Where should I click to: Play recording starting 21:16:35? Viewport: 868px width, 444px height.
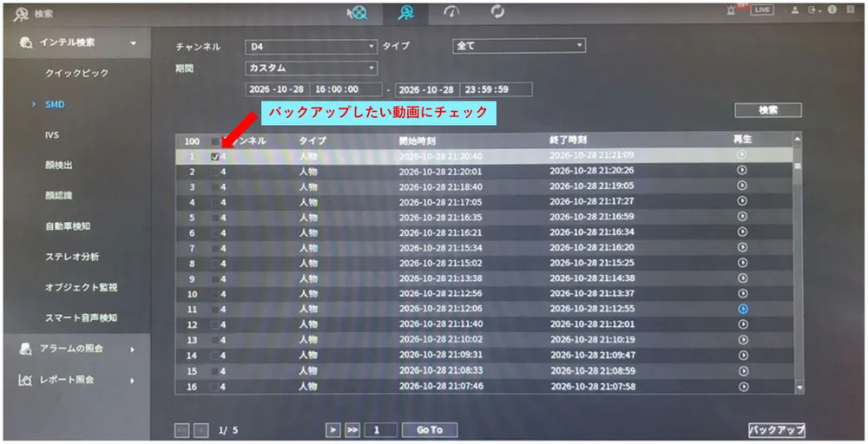[742, 217]
